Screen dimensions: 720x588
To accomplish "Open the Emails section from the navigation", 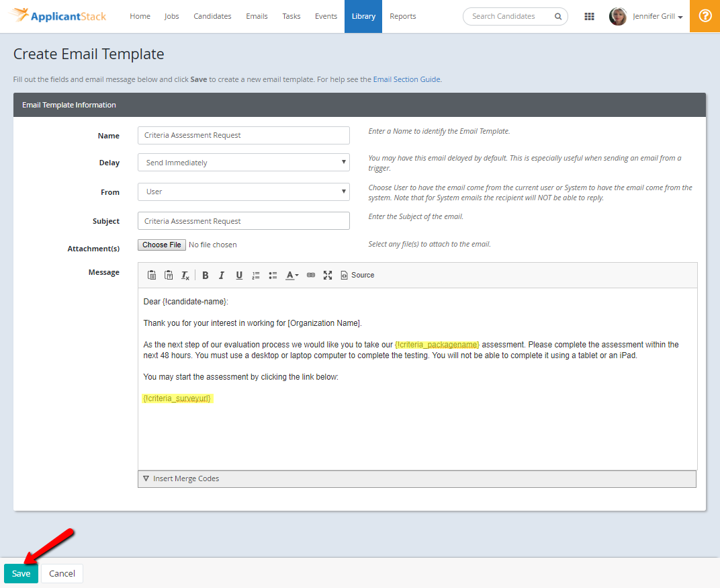I will click(257, 16).
